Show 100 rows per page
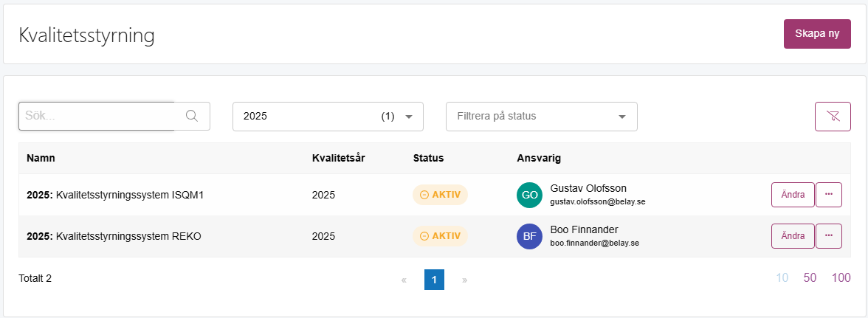This screenshot has height=318, width=868. pyautogui.click(x=841, y=278)
